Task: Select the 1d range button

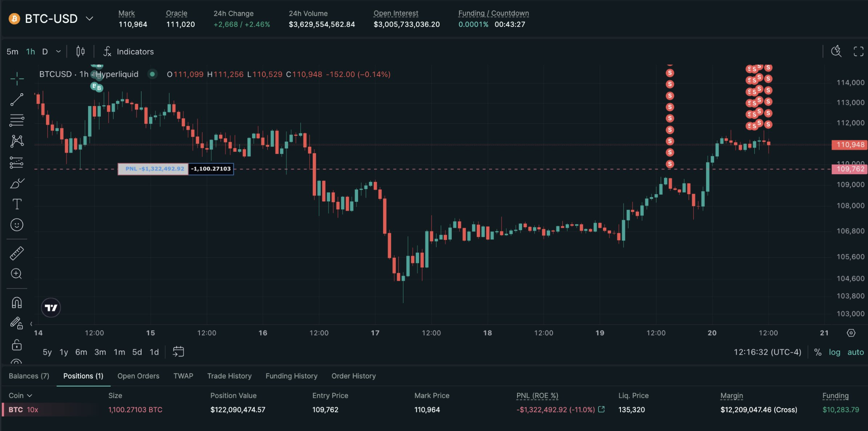Action: [154, 352]
